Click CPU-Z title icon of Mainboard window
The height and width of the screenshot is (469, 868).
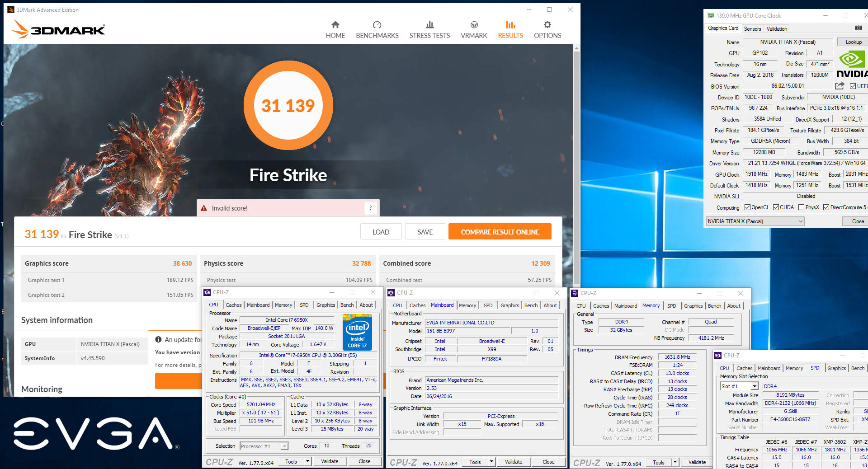pos(391,293)
